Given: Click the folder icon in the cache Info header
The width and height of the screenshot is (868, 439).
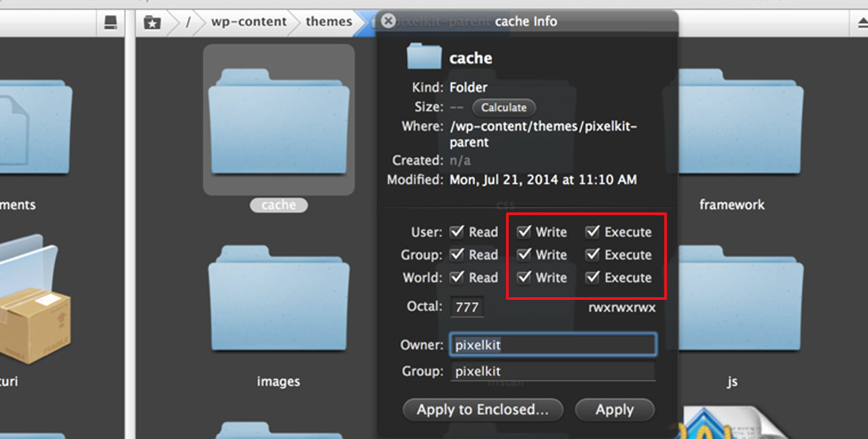Looking at the screenshot, I should [x=424, y=57].
